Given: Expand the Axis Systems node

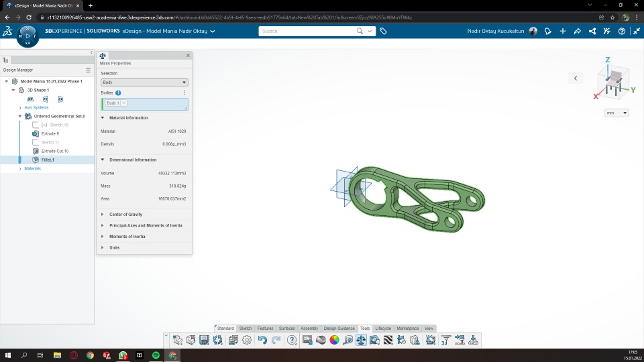Looking at the screenshot, I should point(20,107).
